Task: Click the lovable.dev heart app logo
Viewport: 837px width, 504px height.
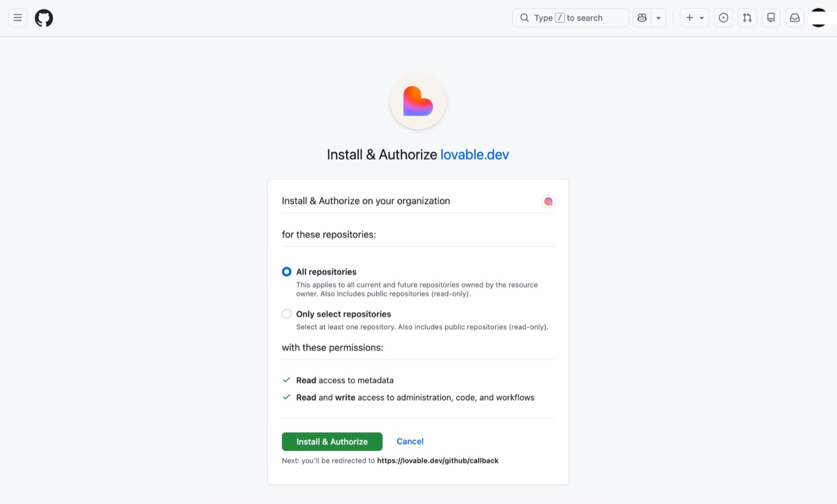Action: pyautogui.click(x=418, y=101)
